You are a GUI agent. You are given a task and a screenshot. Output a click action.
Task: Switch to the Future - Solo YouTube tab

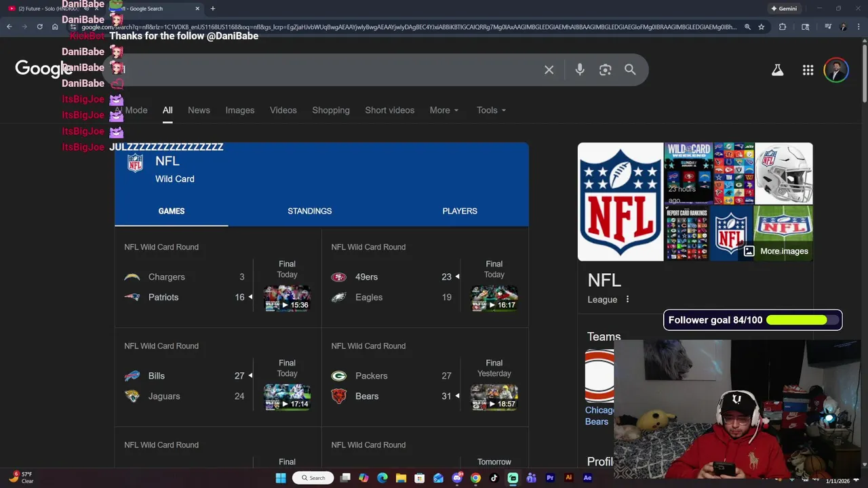(51, 9)
